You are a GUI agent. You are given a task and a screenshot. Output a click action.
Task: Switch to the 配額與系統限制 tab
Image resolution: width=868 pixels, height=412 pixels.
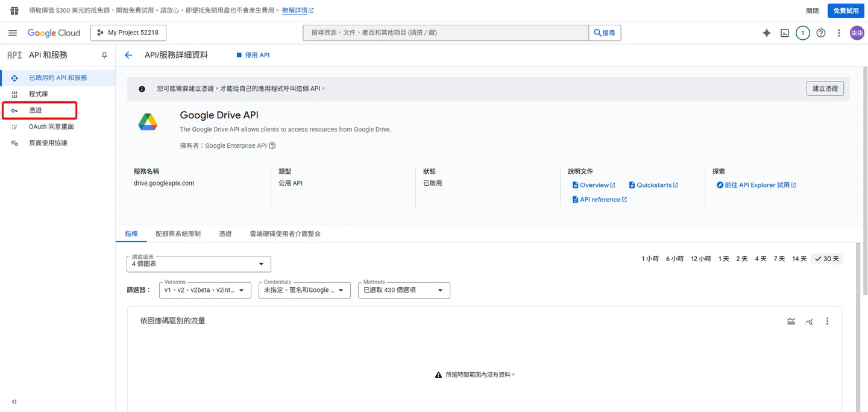click(x=178, y=233)
